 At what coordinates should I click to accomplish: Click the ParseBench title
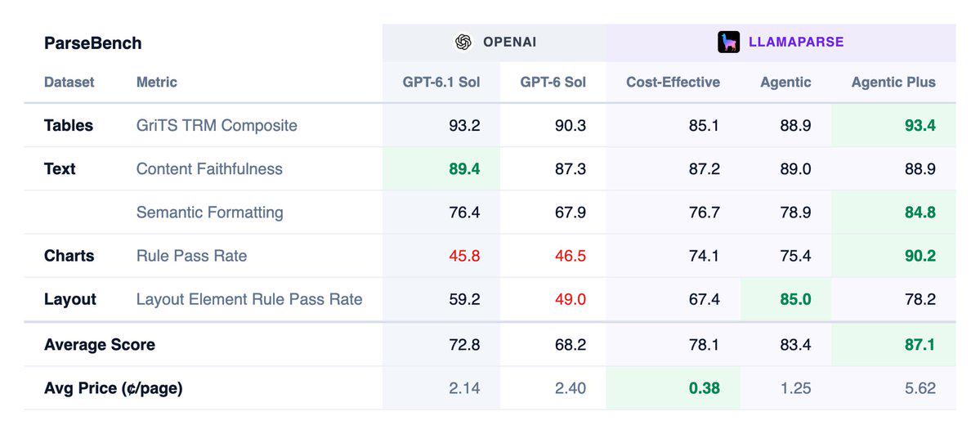pyautogui.click(x=92, y=43)
